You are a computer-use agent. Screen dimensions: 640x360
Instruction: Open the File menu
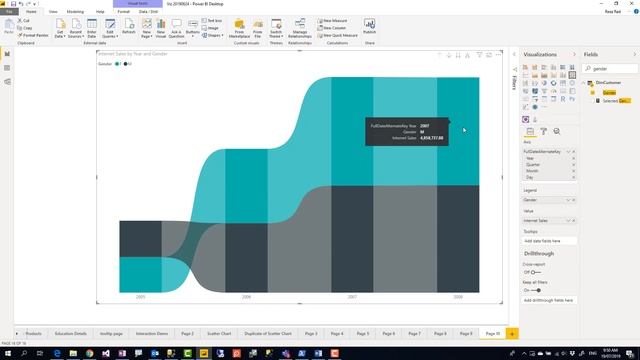coord(9,12)
